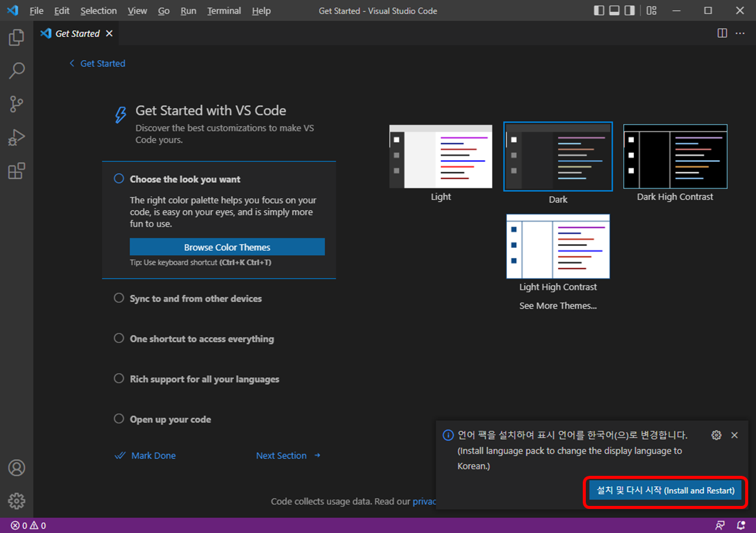Open the Manage gear in activity bar

(x=16, y=501)
